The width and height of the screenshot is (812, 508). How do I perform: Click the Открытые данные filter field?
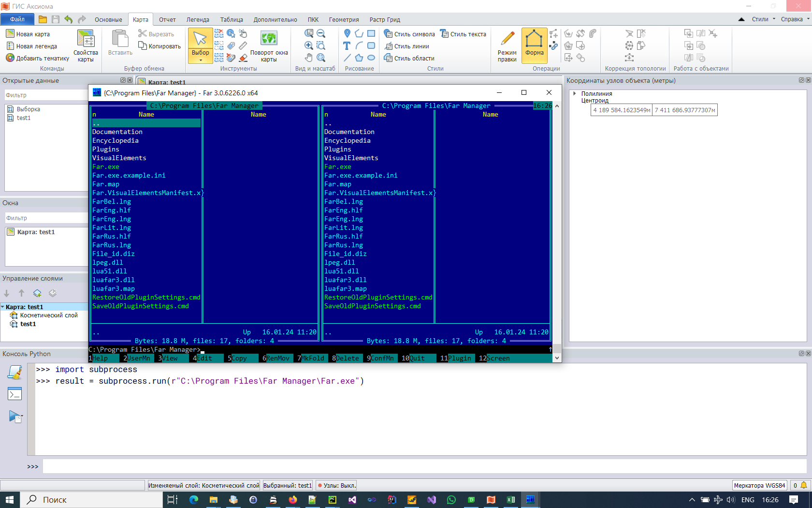[46, 95]
